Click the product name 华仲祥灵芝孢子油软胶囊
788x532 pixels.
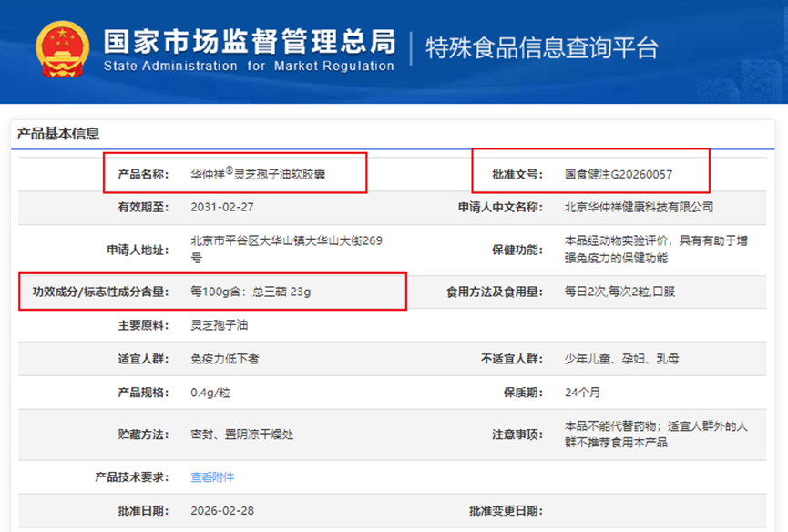[x=258, y=174]
